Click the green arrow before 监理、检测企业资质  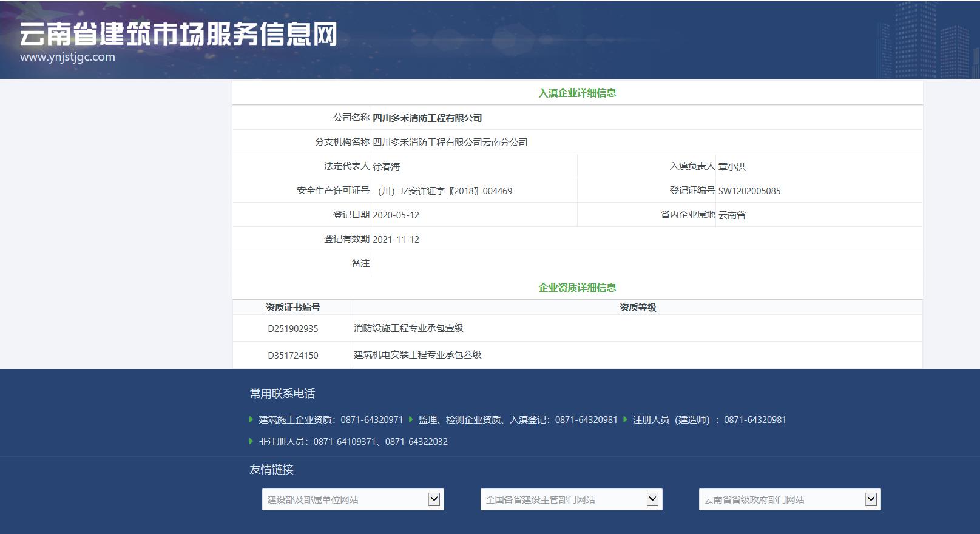click(x=411, y=419)
